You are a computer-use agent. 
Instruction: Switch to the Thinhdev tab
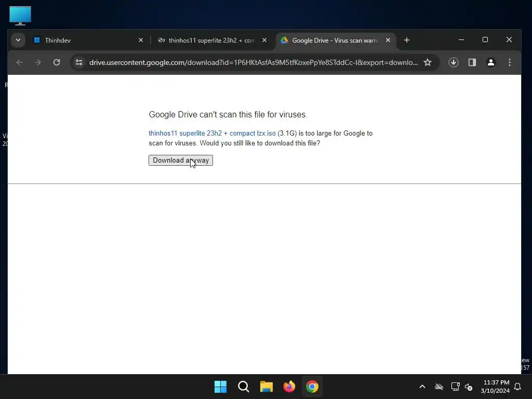pyautogui.click(x=89, y=41)
